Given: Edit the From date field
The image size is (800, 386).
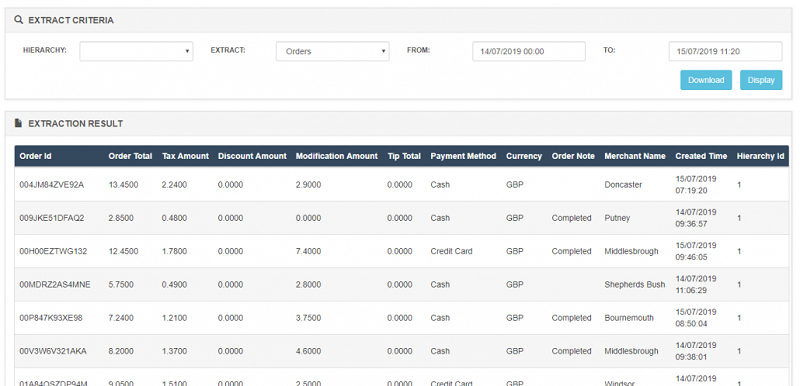Looking at the screenshot, I should [x=529, y=52].
